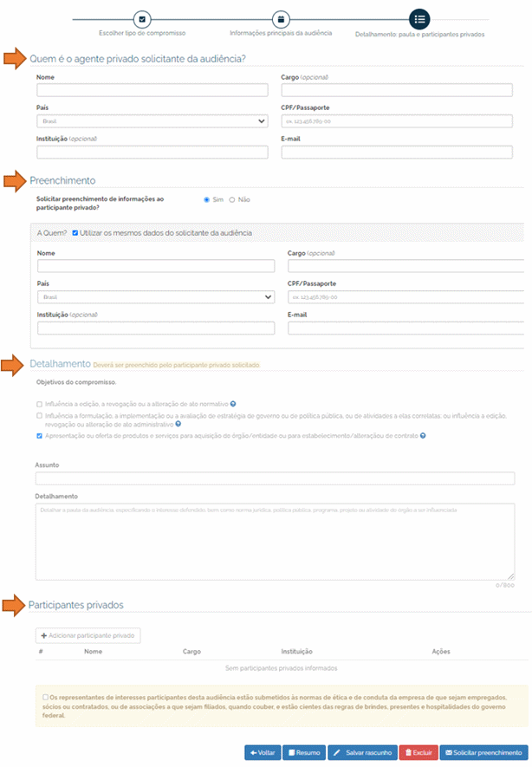Open help icon beside 'alteração de contrato' objective
This screenshot has height=767, width=532.
click(423, 435)
